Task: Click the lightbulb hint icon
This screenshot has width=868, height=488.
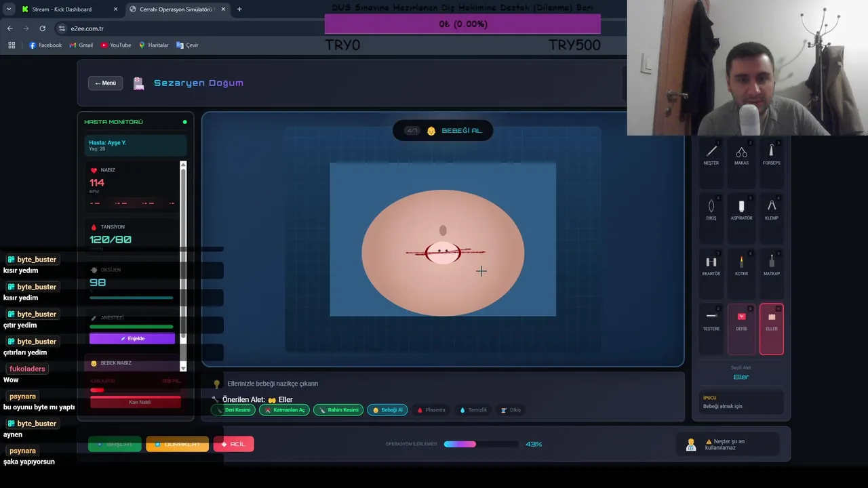Action: [x=217, y=384]
